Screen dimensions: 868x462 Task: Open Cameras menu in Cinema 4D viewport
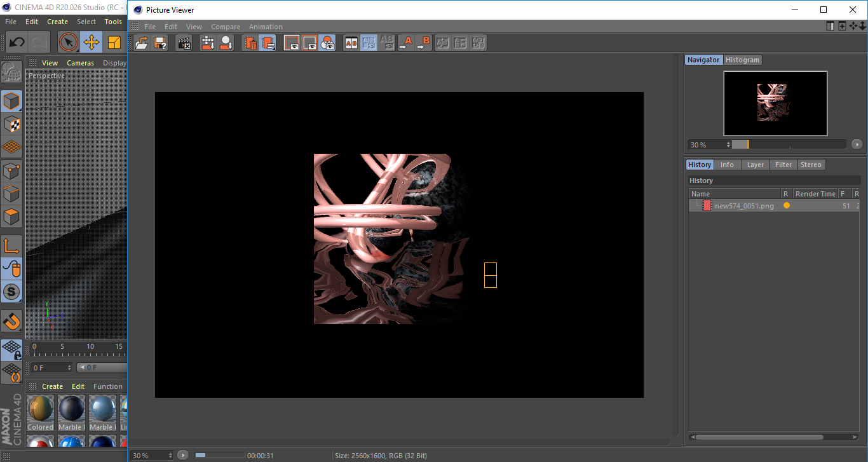[x=80, y=63]
